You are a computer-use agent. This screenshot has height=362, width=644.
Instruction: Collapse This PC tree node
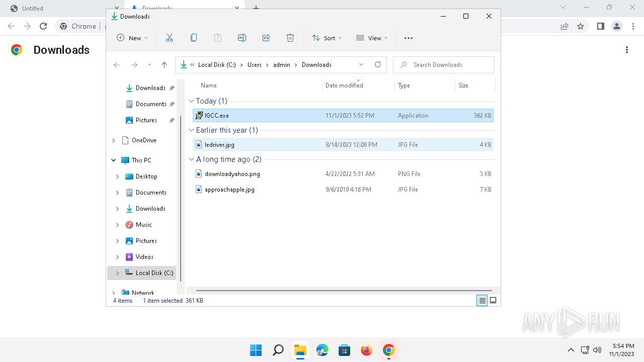tap(114, 160)
